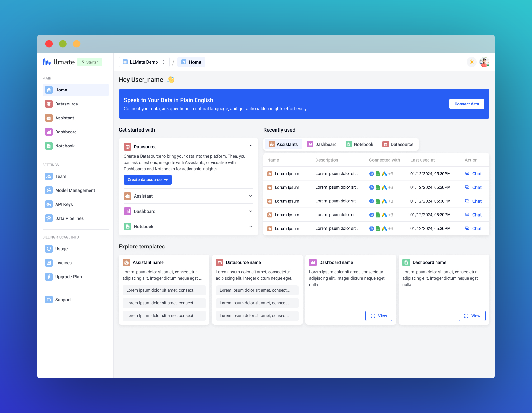
Task: Click the user profile avatar
Action: [484, 62]
